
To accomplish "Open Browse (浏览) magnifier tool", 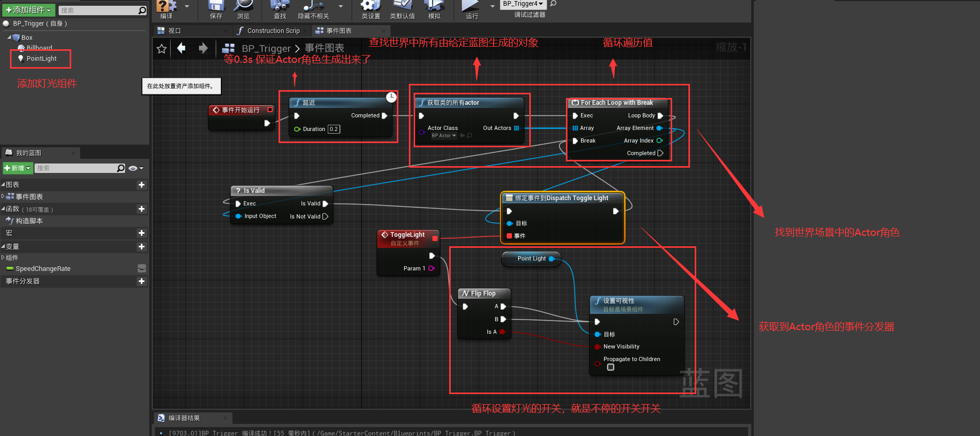I will pos(243,6).
